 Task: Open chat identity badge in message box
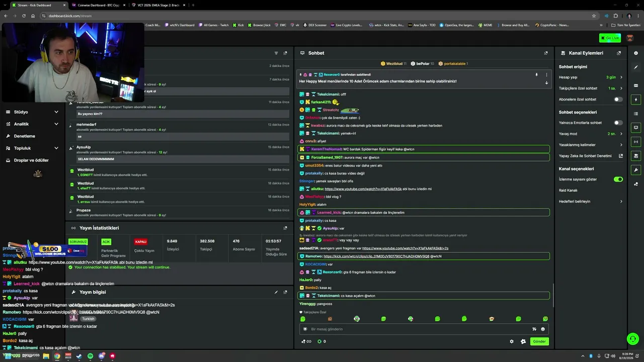(x=305, y=329)
